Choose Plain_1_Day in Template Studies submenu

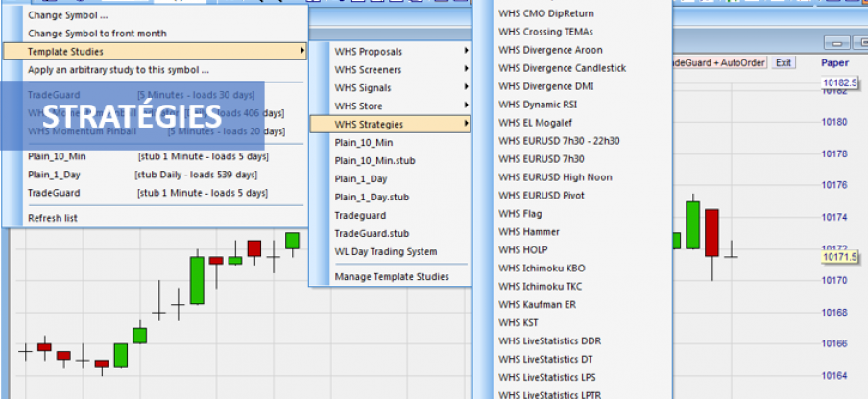click(x=390, y=179)
